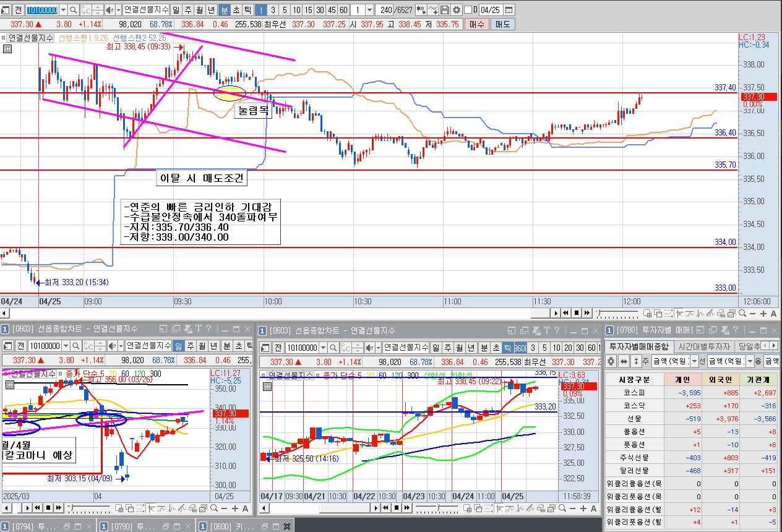The image size is (782, 532).
Task: Click plus zoom icon under tick chart
Action: click(x=583, y=508)
